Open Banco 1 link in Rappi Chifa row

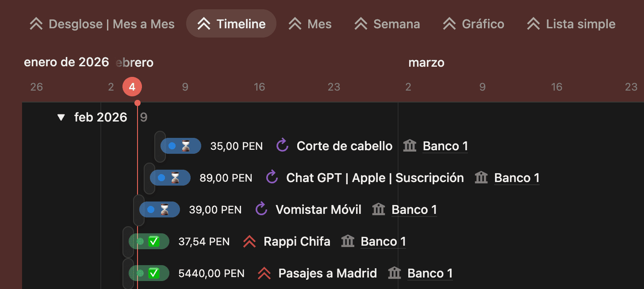(383, 241)
